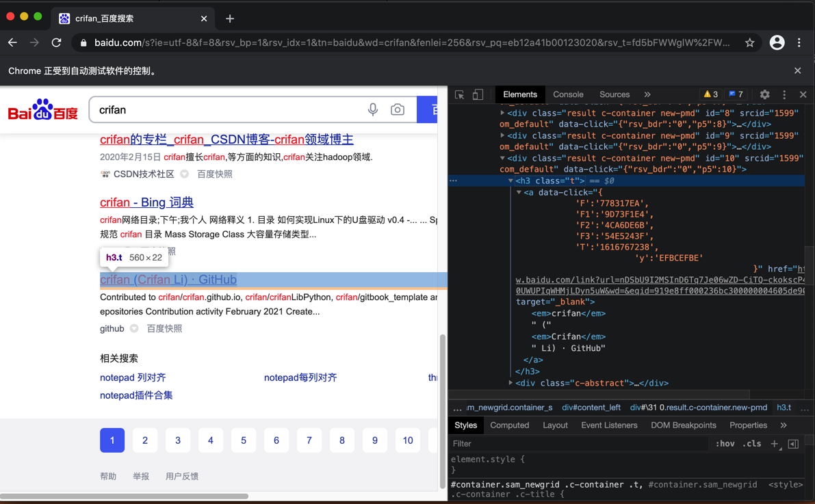815x504 pixels.
Task: Switch to the Sources tab
Action: coord(615,94)
